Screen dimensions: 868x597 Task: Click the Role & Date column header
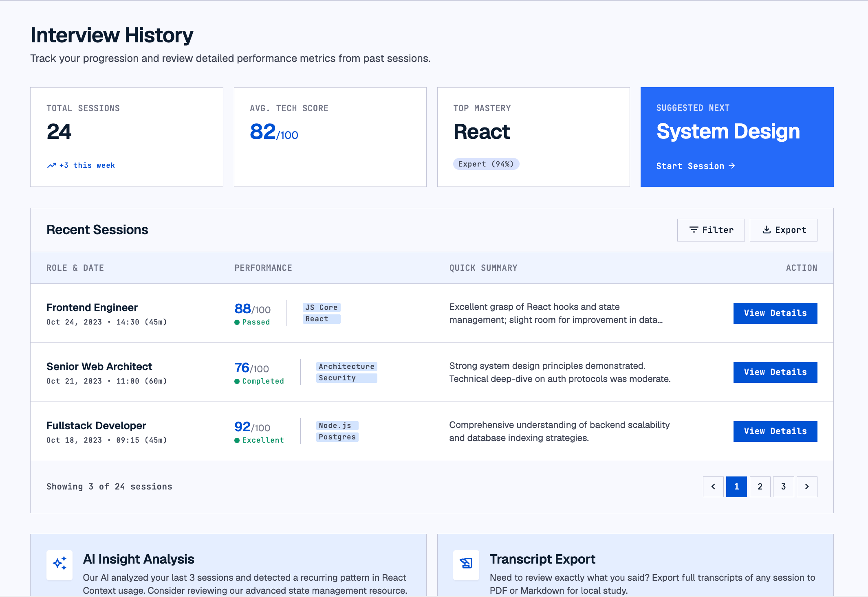[x=75, y=268]
